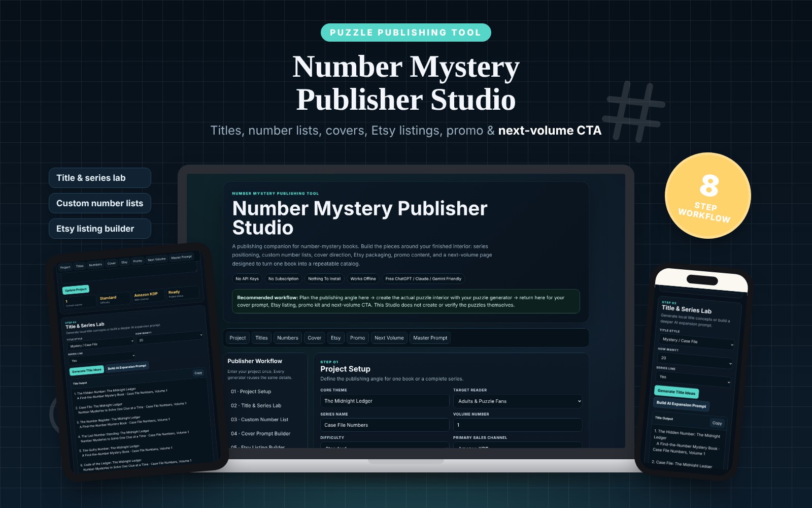This screenshot has width=812, height=508.
Task: Click Update Project button on tablet
Action: 76,290
